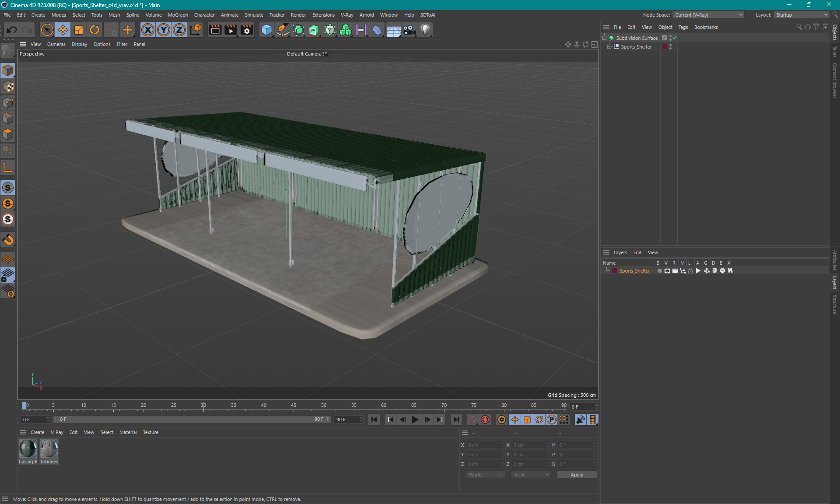The height and width of the screenshot is (504, 840).
Task: Select the Move tool in top toolbar
Action: click(63, 30)
